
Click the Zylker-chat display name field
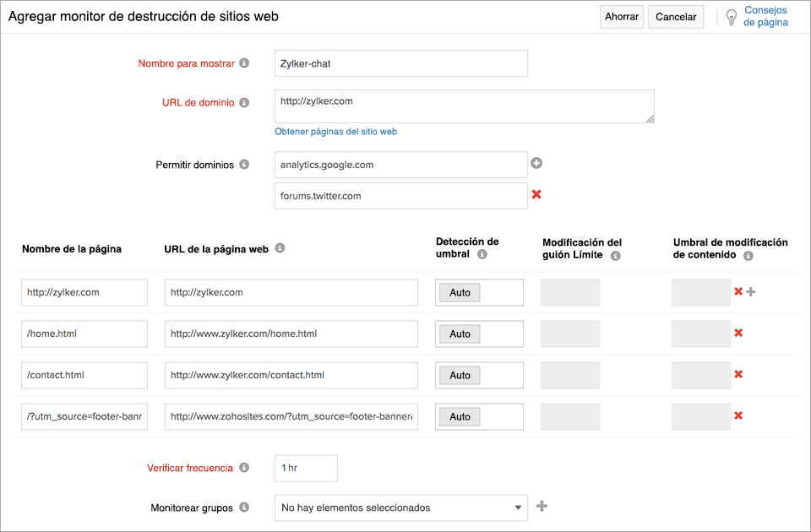pyautogui.click(x=400, y=63)
